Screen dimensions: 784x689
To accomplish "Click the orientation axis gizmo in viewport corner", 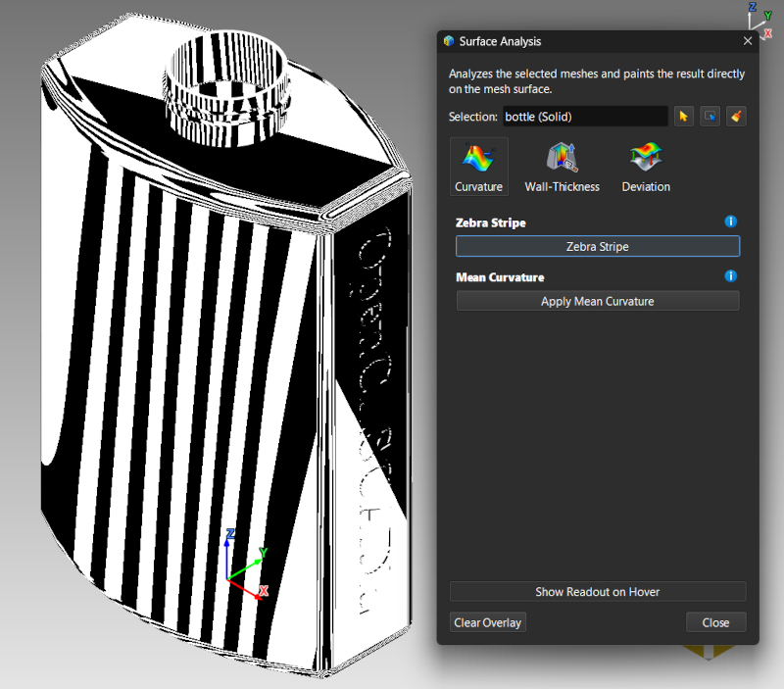I will click(759, 21).
